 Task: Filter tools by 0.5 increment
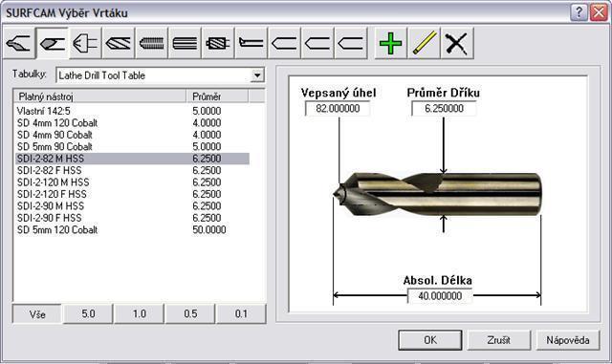190,314
